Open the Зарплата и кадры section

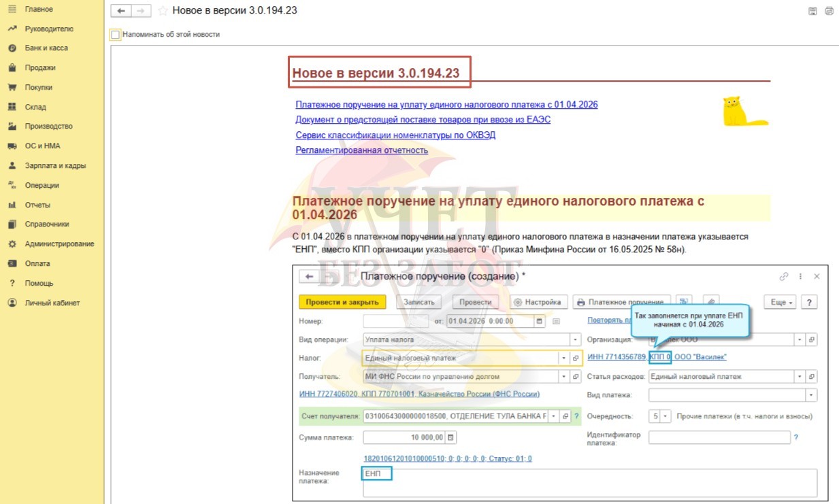click(x=55, y=165)
